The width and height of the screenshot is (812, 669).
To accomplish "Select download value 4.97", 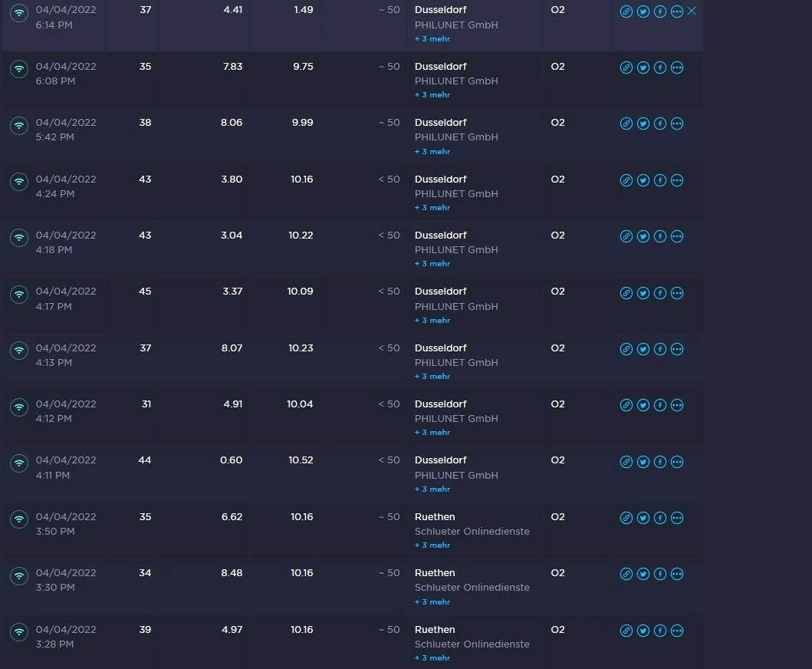I will [x=232, y=630].
